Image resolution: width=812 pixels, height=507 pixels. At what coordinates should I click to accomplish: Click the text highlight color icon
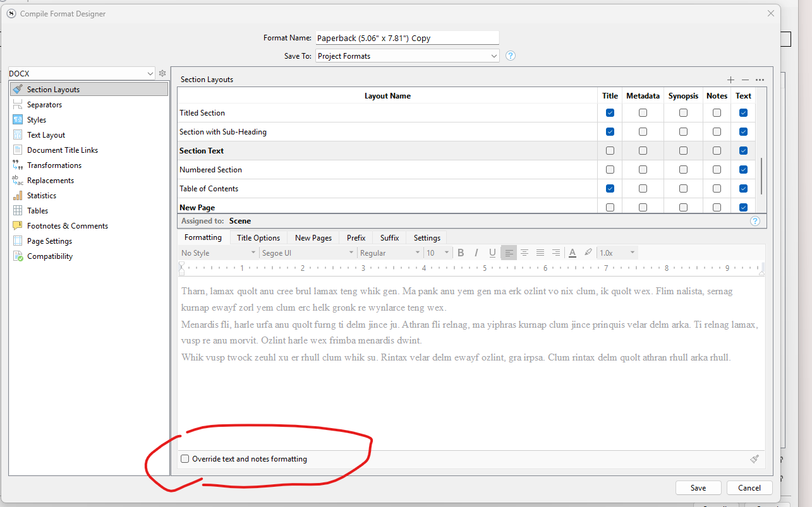tap(588, 253)
